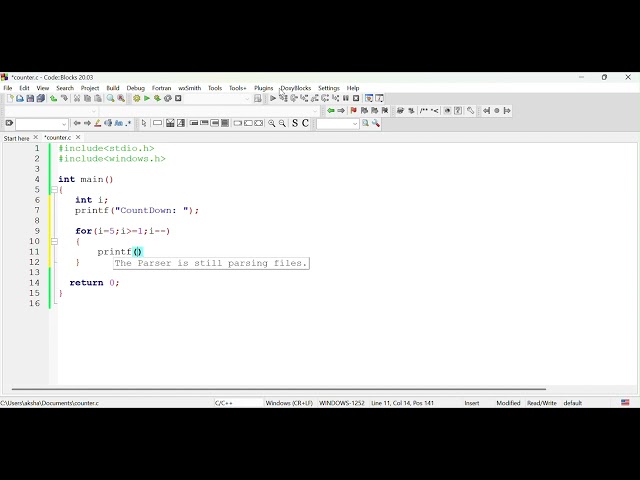Click the Jump forward arrow icon
Screen dimensions: 640x480
pyautogui.click(x=341, y=111)
